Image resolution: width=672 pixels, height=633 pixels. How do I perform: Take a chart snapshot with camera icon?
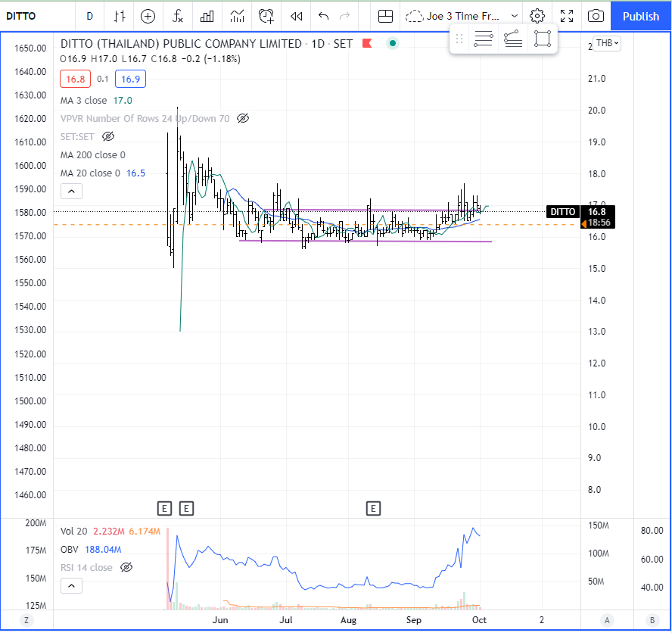pos(596,17)
